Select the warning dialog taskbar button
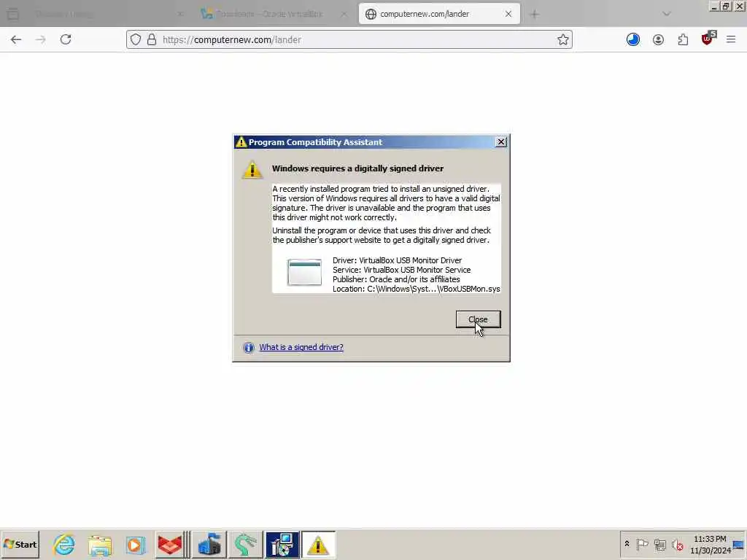 point(318,545)
